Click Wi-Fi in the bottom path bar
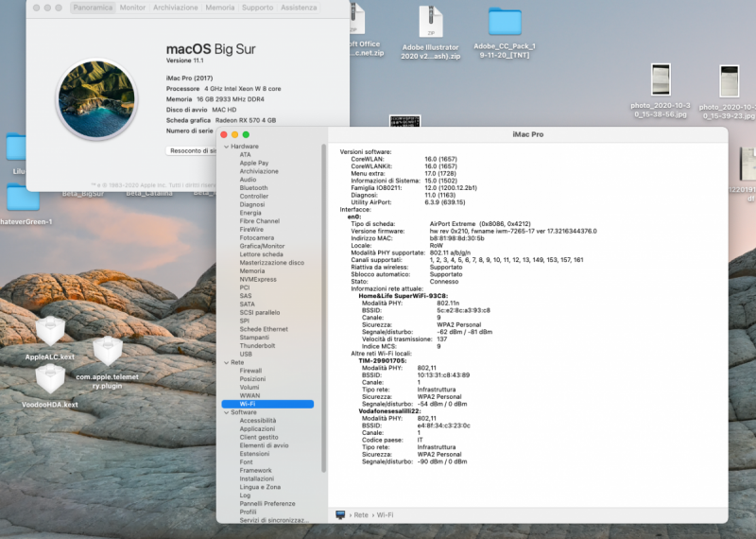 coord(385,514)
